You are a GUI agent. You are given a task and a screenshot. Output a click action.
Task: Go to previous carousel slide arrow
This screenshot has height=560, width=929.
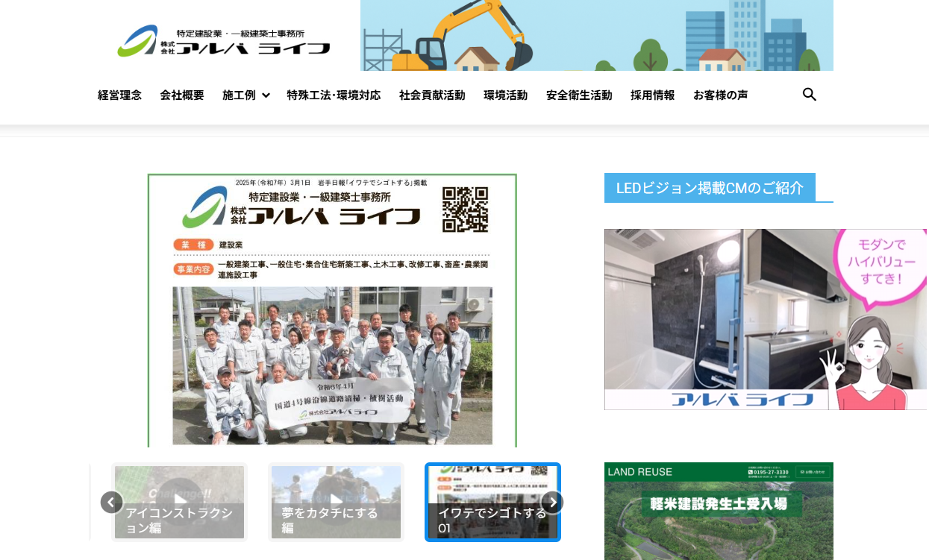click(112, 503)
